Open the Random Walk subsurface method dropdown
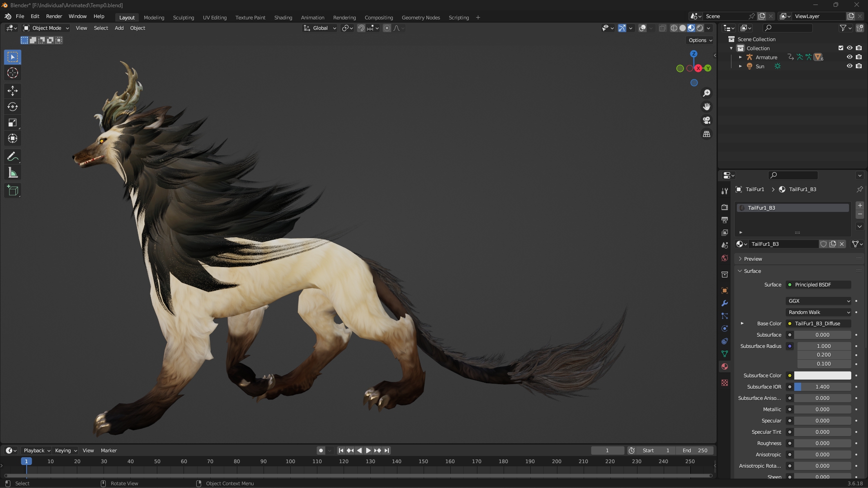The image size is (868, 488). (819, 312)
